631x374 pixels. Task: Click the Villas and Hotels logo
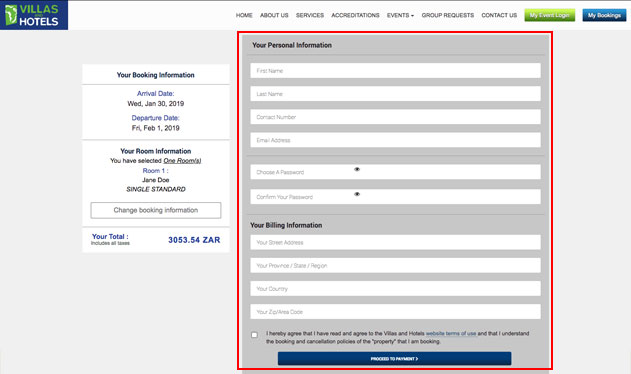(x=34, y=15)
